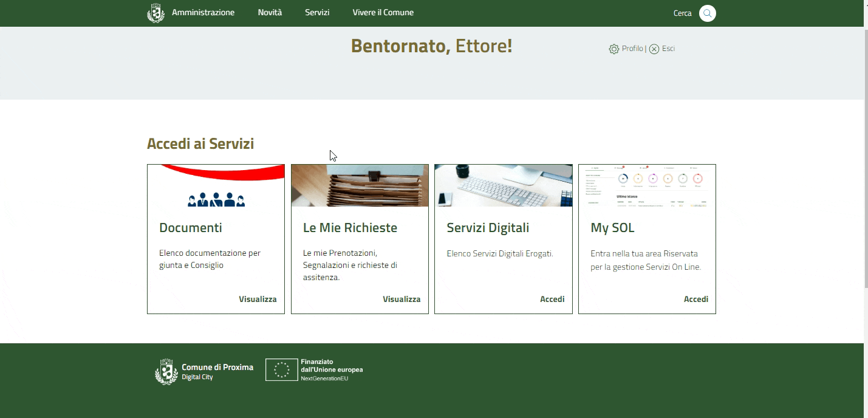Click the Le Mie Richieste title
868x418 pixels.
coord(350,228)
